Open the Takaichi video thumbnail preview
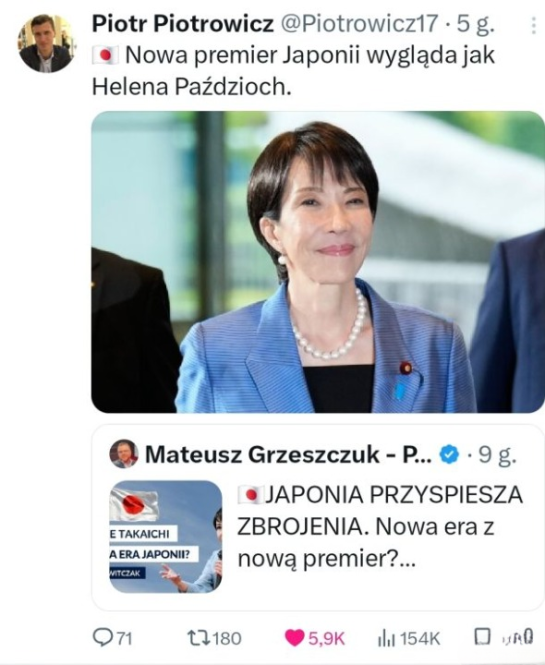Viewport: 545px width, 665px height. coord(165,536)
